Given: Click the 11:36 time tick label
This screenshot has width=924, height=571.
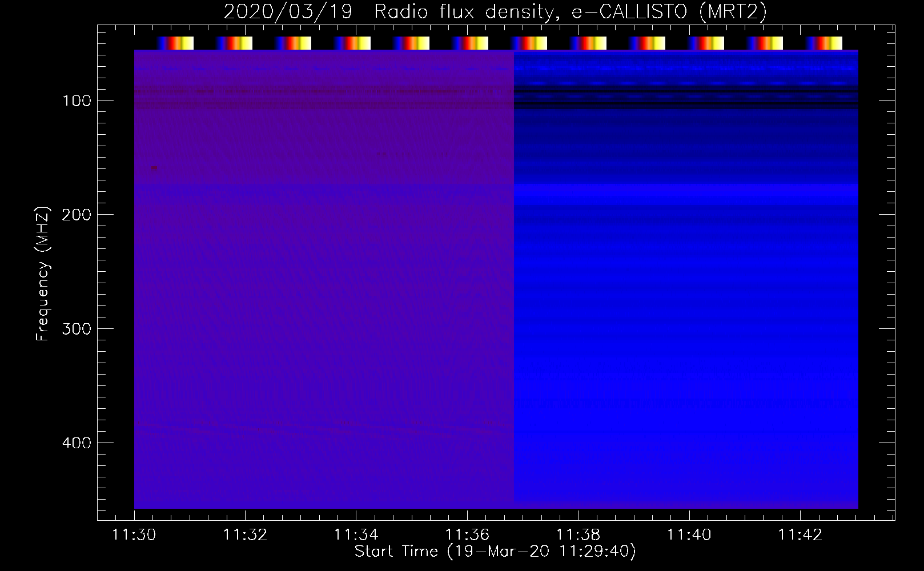Looking at the screenshot, I should [467, 534].
